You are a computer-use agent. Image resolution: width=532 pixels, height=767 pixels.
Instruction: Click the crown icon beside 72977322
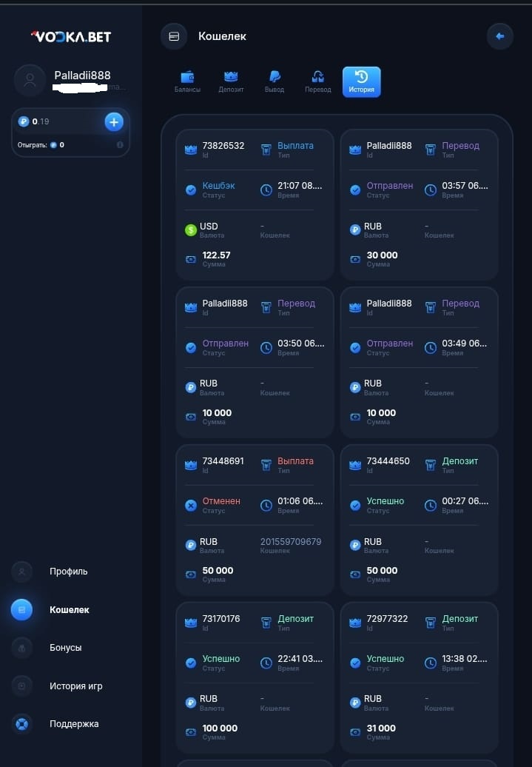coord(355,623)
